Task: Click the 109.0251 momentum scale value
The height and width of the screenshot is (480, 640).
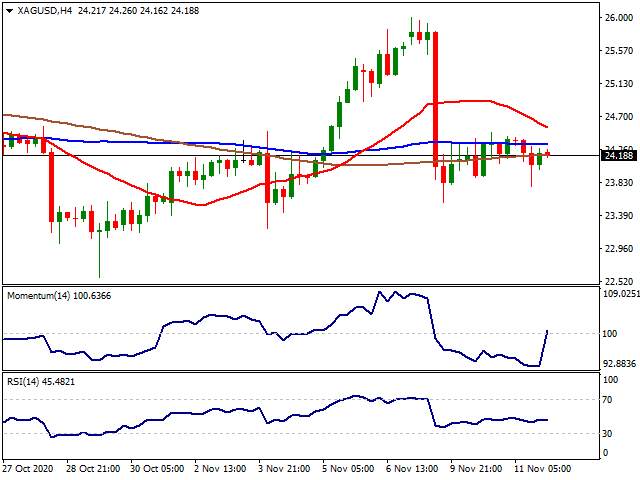Action: click(x=620, y=294)
